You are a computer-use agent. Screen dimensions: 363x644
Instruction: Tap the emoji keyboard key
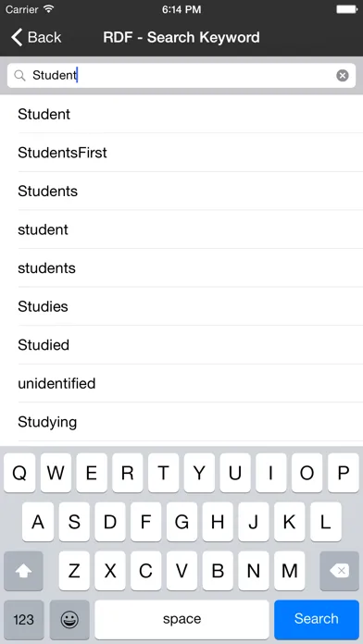pos(69,619)
